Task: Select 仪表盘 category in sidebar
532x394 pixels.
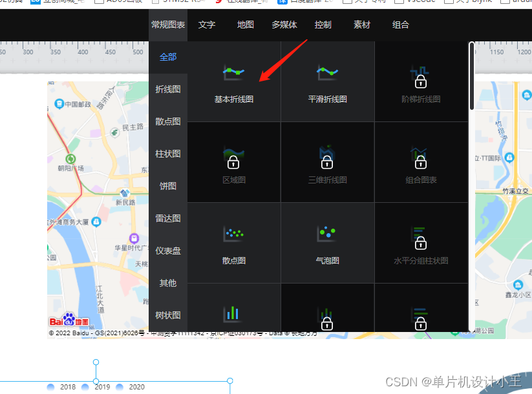Action: 168,251
